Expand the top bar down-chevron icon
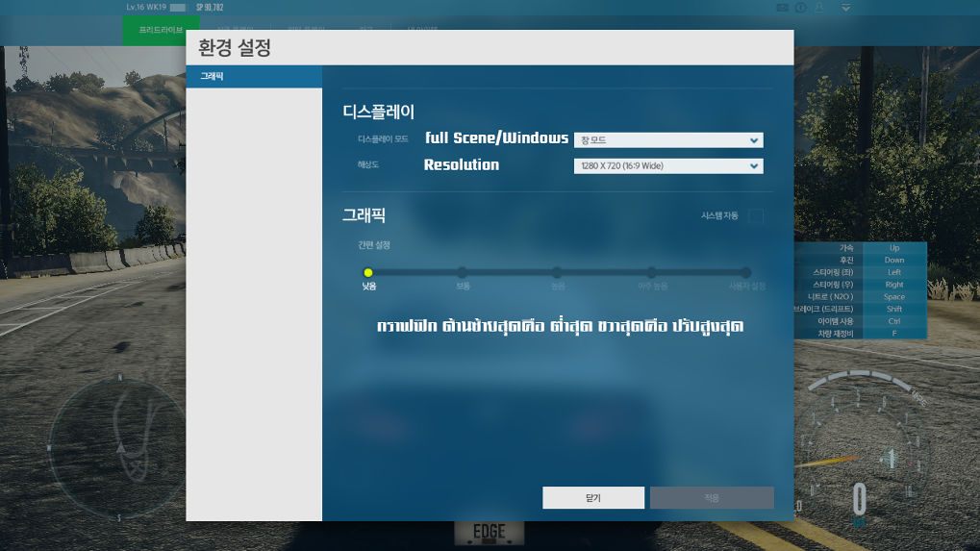 coord(845,8)
